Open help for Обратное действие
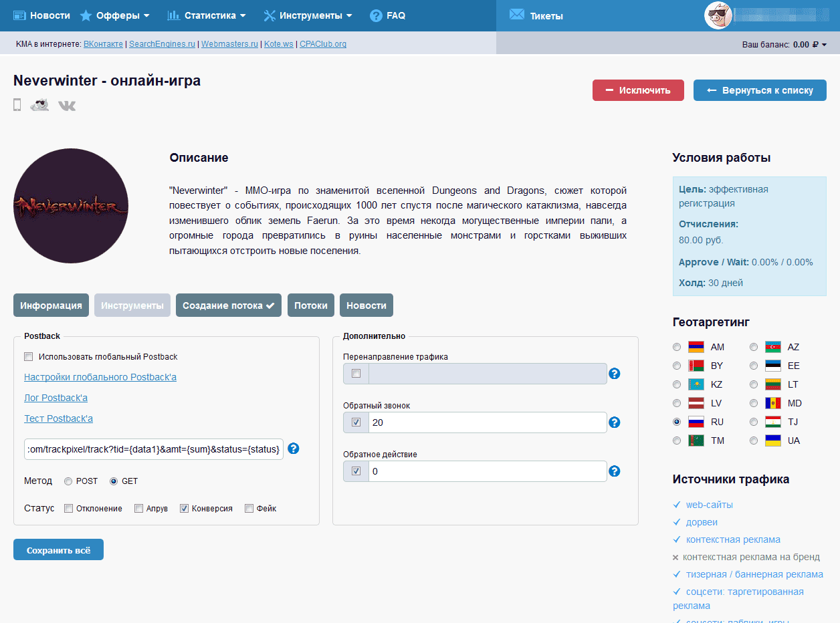 [x=615, y=471]
